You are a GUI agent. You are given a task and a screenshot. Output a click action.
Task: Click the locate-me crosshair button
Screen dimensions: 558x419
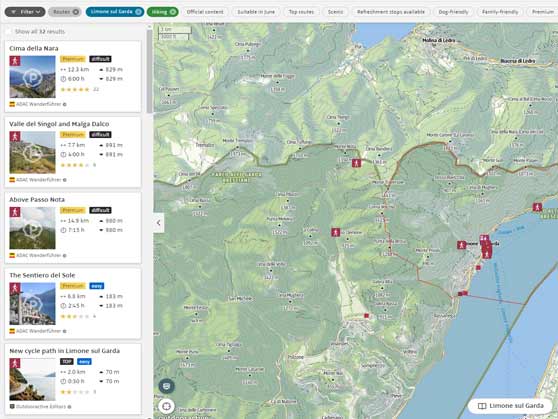point(166,406)
